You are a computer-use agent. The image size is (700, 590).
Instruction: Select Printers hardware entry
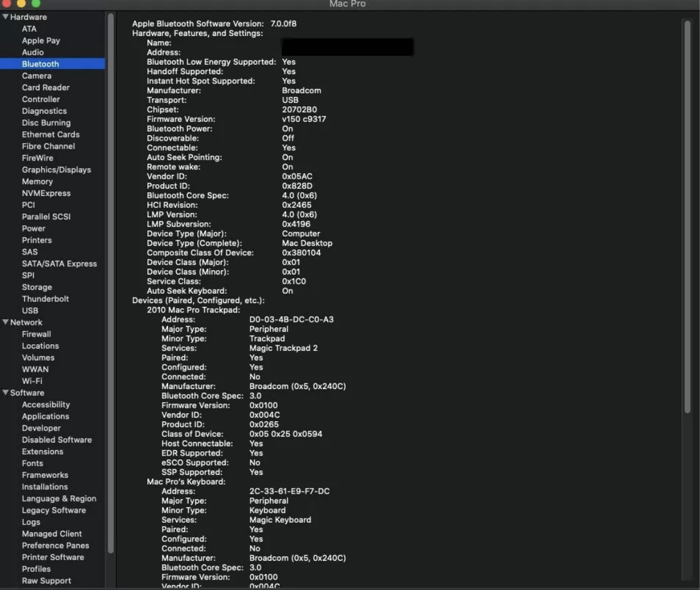click(x=37, y=240)
